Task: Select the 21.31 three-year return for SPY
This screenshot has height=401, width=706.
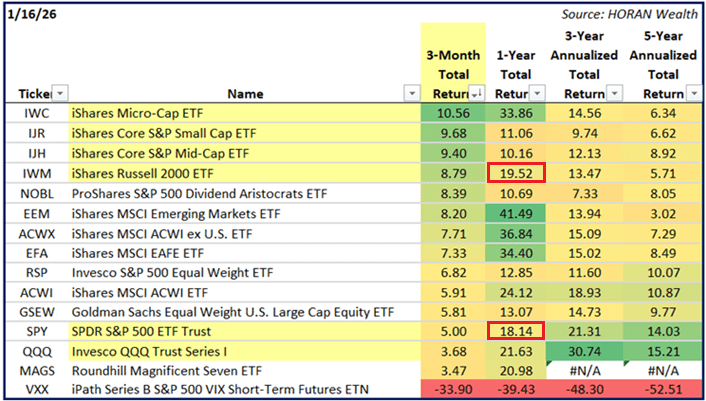Action: coord(584,332)
